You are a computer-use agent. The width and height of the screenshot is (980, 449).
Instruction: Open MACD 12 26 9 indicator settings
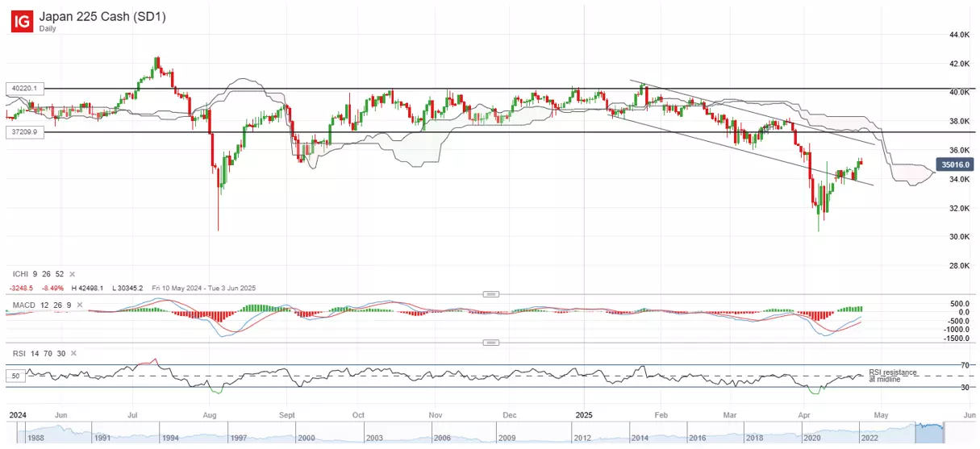pos(40,305)
